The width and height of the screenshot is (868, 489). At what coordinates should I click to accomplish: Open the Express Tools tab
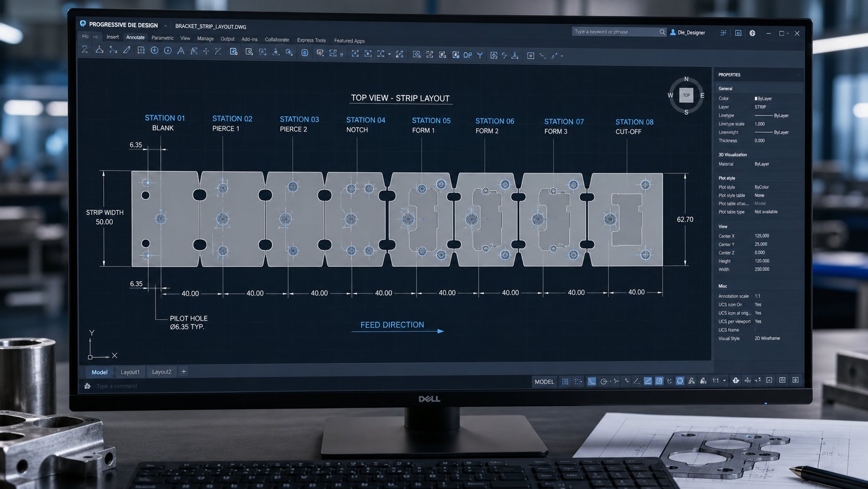(x=311, y=40)
